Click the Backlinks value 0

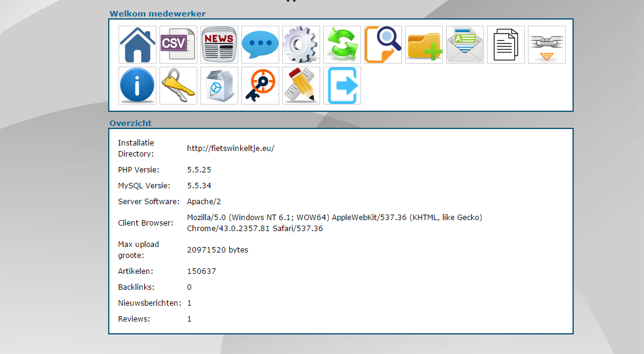pos(189,287)
